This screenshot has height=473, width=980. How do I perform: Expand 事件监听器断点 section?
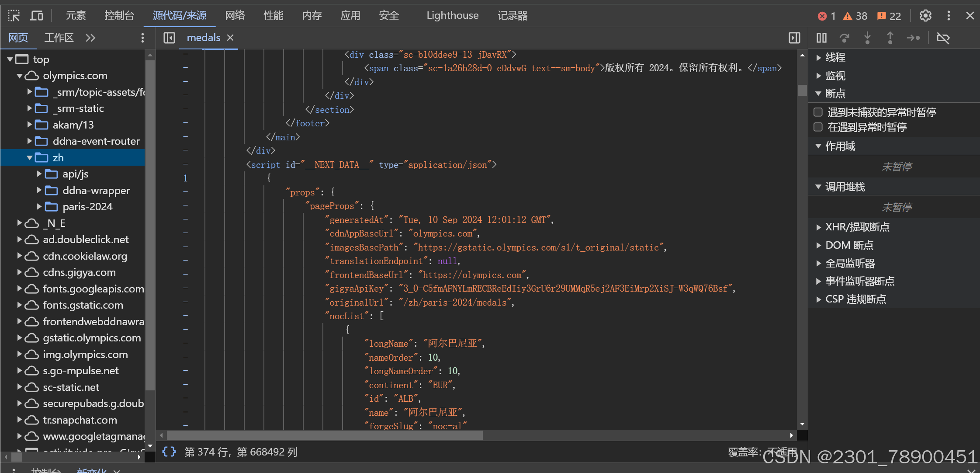pos(819,282)
